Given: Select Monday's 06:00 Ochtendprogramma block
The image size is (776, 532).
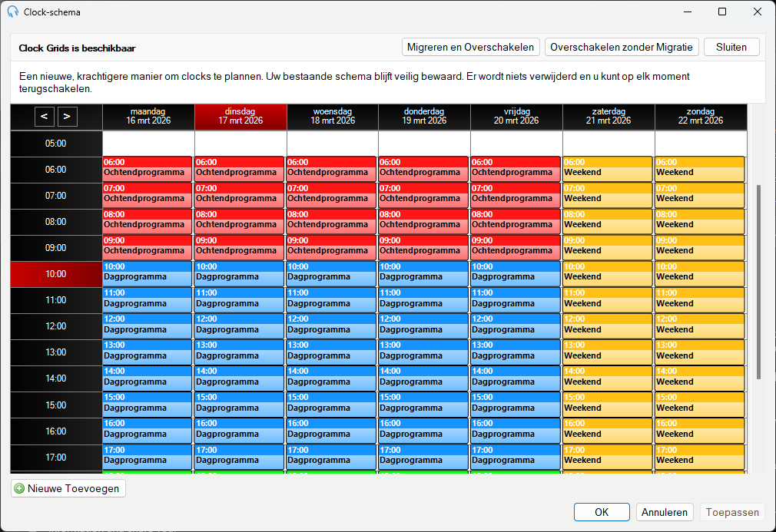Looking at the screenshot, I should point(148,169).
